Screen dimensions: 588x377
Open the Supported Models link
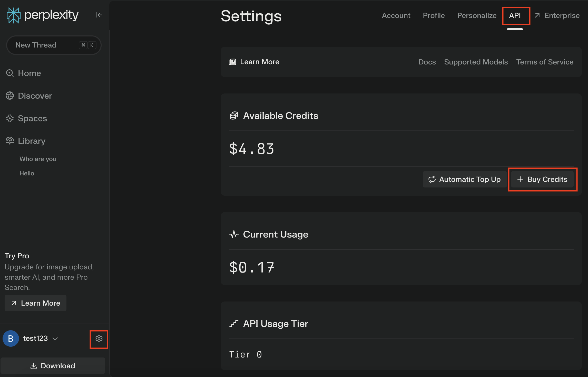pos(476,62)
